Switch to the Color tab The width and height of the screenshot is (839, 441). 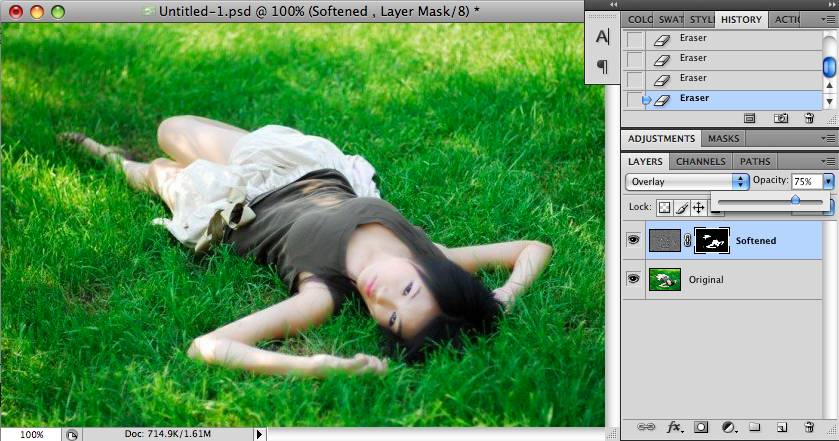pos(639,20)
